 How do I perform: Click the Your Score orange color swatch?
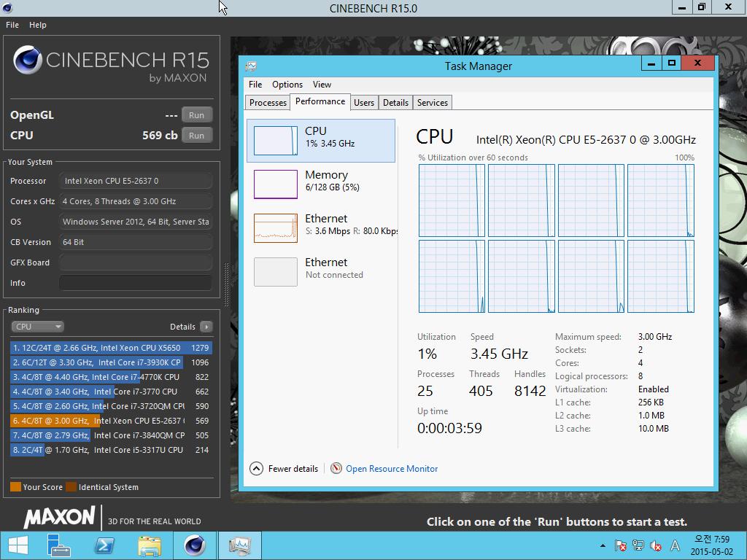pos(16,486)
